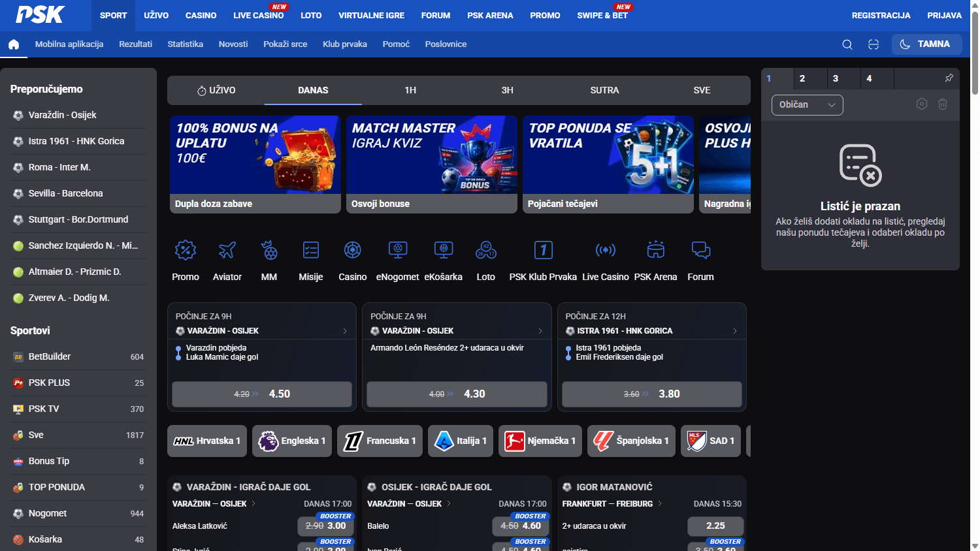The image size is (980, 551).
Task: Open the Običan bet type dropdown
Action: [x=808, y=105]
